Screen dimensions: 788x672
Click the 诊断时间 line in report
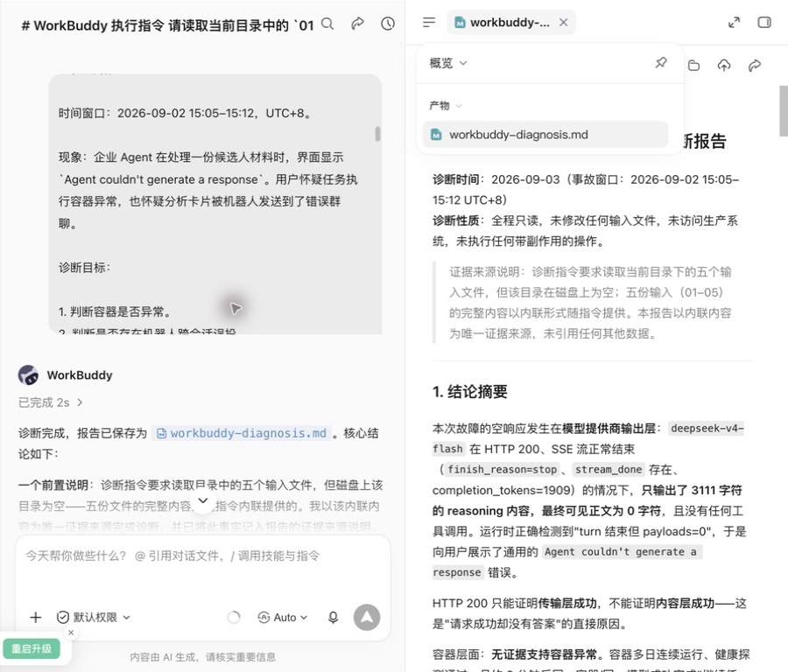pyautogui.click(x=586, y=189)
